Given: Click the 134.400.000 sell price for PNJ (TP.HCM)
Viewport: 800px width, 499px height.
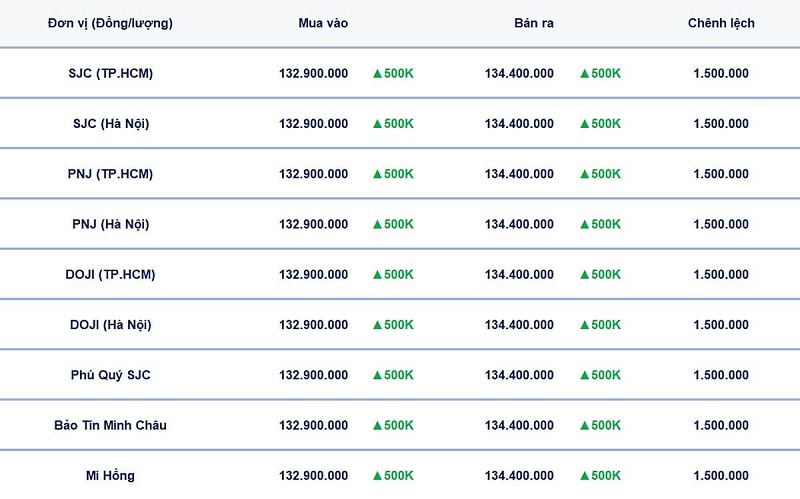Looking at the screenshot, I should pyautogui.click(x=519, y=174).
